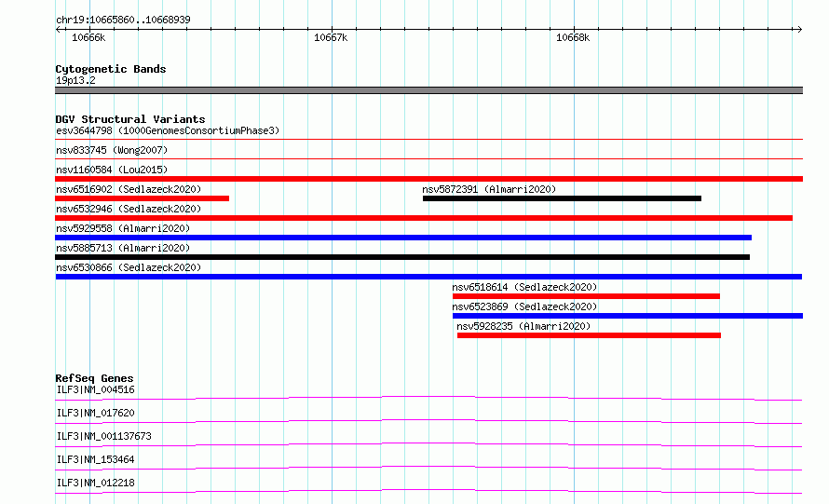This screenshot has height=504, width=829.
Task: Click the nsv5929558 (Almarri2020) blue bar
Action: coord(403,238)
